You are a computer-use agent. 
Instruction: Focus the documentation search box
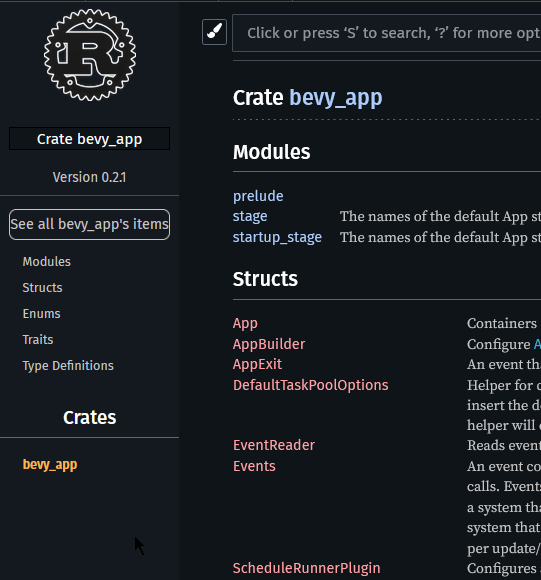386,33
